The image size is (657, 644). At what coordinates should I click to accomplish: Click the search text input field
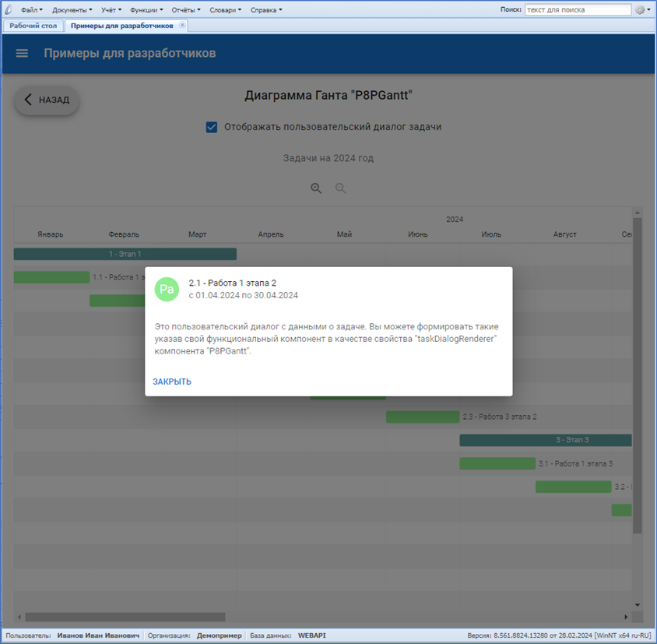pyautogui.click(x=578, y=10)
